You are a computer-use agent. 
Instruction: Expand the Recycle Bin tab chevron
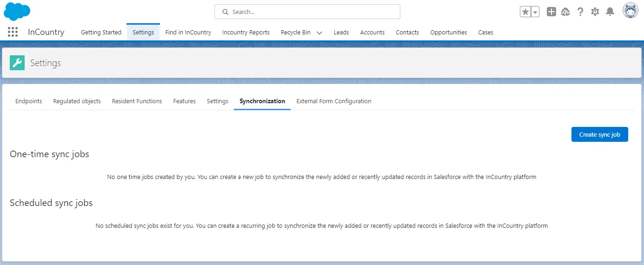319,33
